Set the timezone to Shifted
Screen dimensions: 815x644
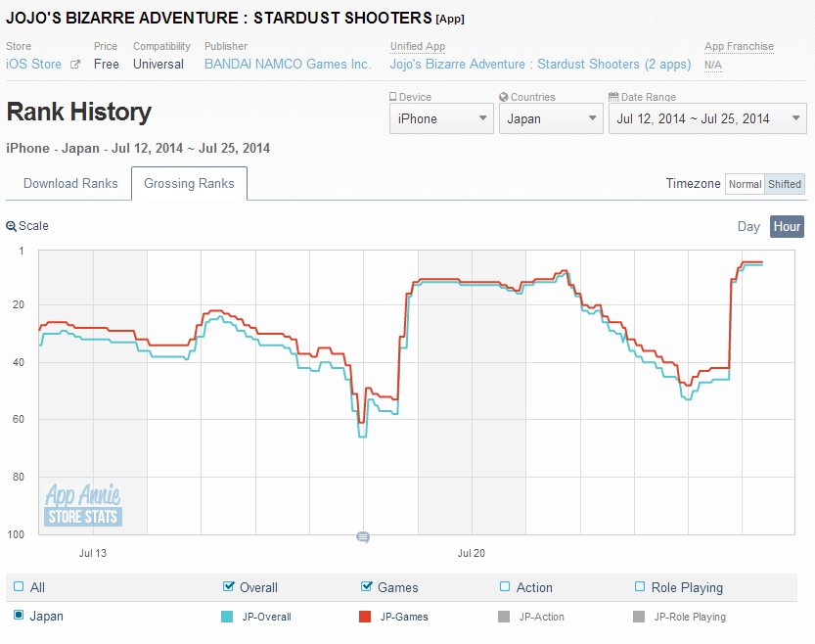pos(785,184)
